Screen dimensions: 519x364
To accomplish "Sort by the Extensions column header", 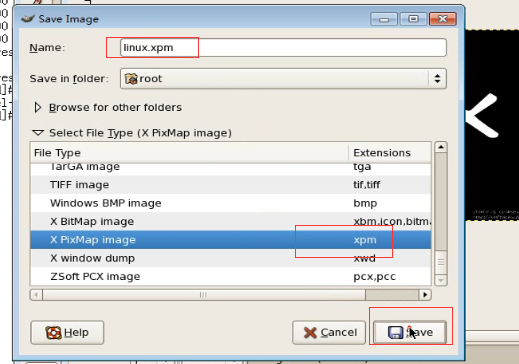I will [x=390, y=153].
